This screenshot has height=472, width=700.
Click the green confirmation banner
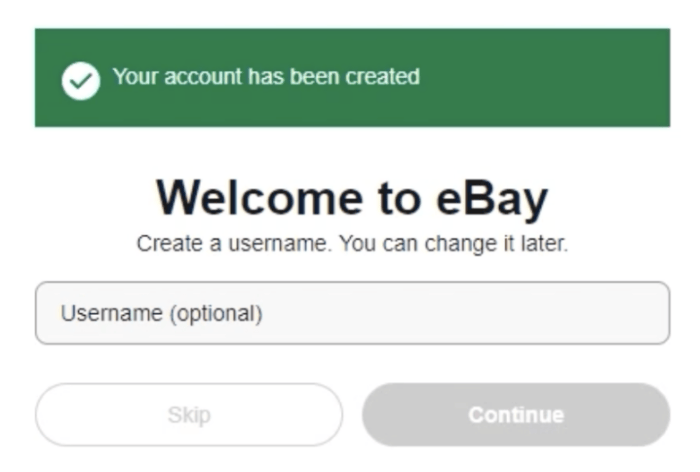pos(352,78)
